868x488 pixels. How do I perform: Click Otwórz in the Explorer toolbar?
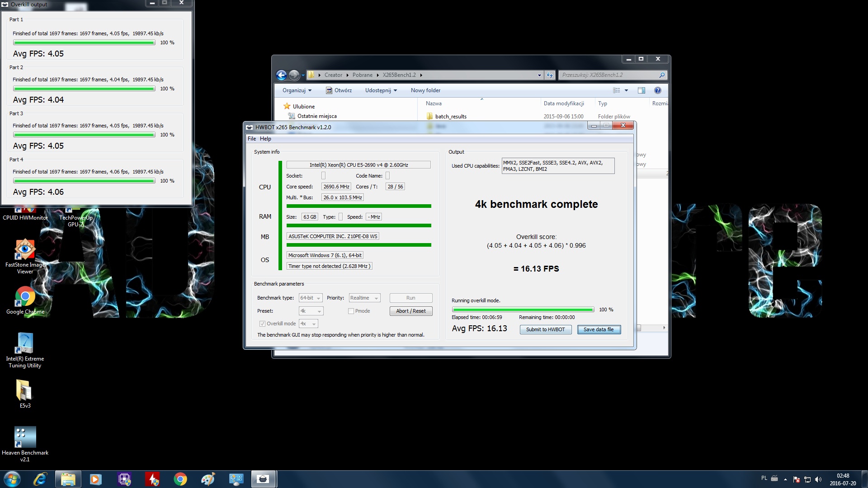coord(339,90)
